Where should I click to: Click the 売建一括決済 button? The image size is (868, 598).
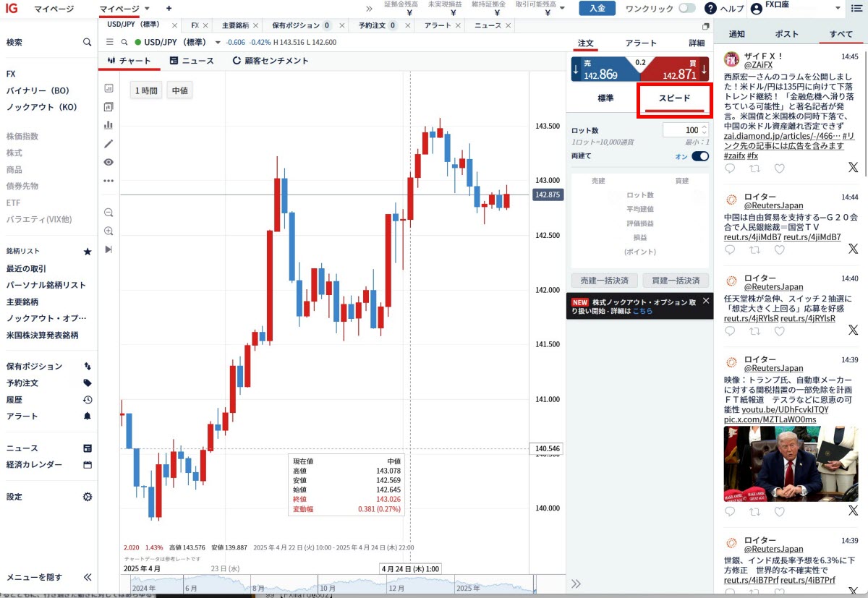605,281
